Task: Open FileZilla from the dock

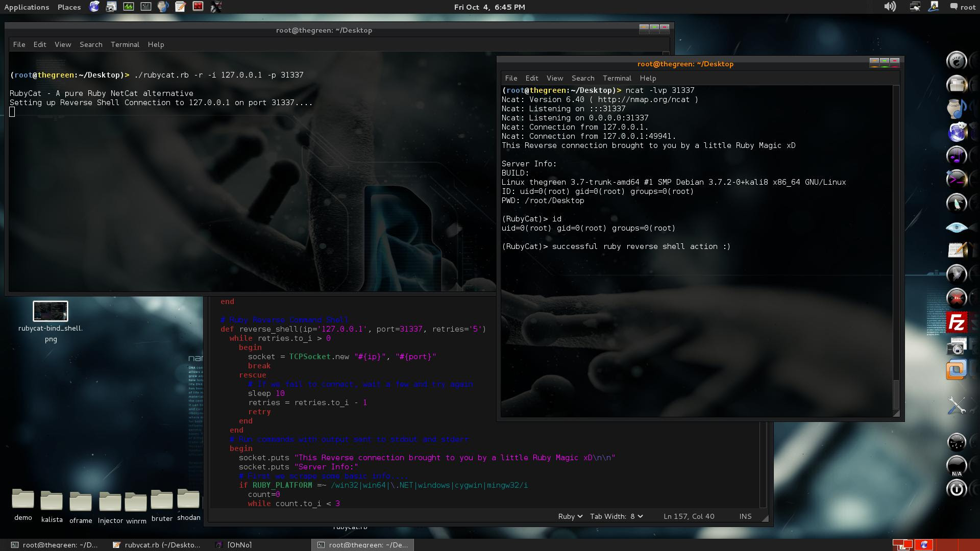Action: tap(957, 323)
